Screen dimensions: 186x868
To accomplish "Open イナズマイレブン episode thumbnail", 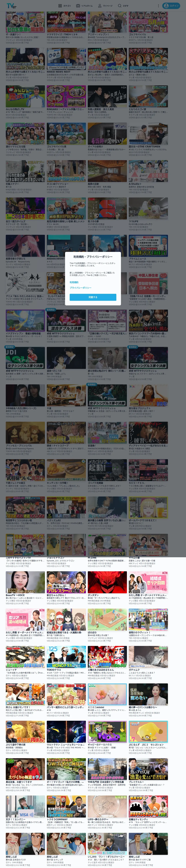I will (25, 320).
